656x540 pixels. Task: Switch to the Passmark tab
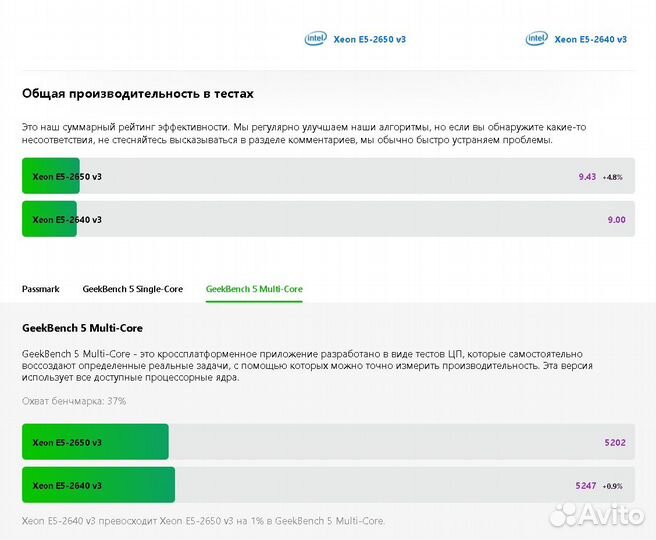pyautogui.click(x=41, y=289)
